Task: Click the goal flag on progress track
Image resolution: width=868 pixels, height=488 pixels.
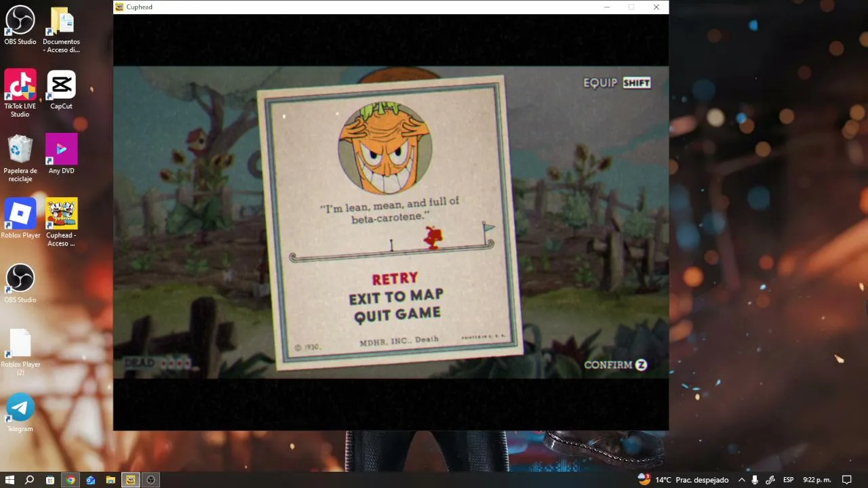Action: [x=488, y=231]
